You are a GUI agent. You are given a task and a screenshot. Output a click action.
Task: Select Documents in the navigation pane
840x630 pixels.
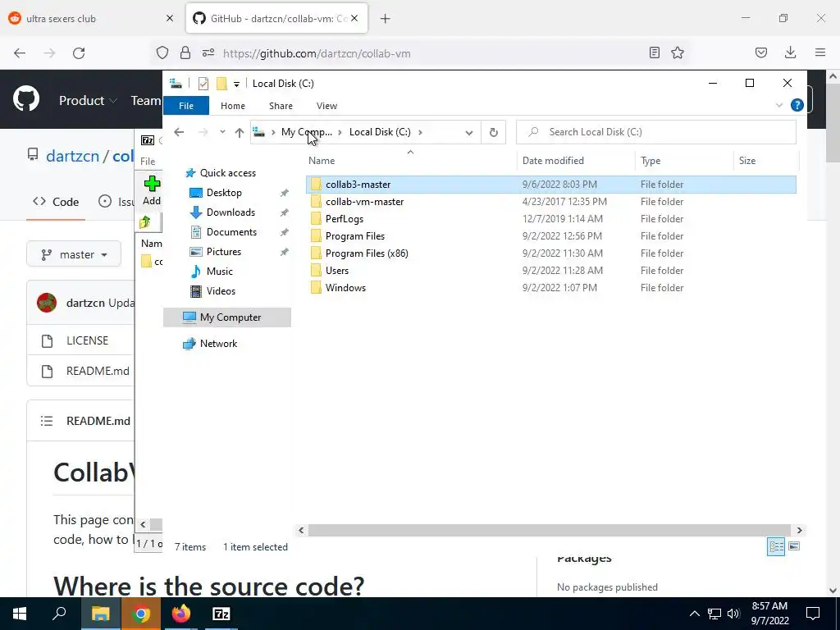click(x=231, y=232)
